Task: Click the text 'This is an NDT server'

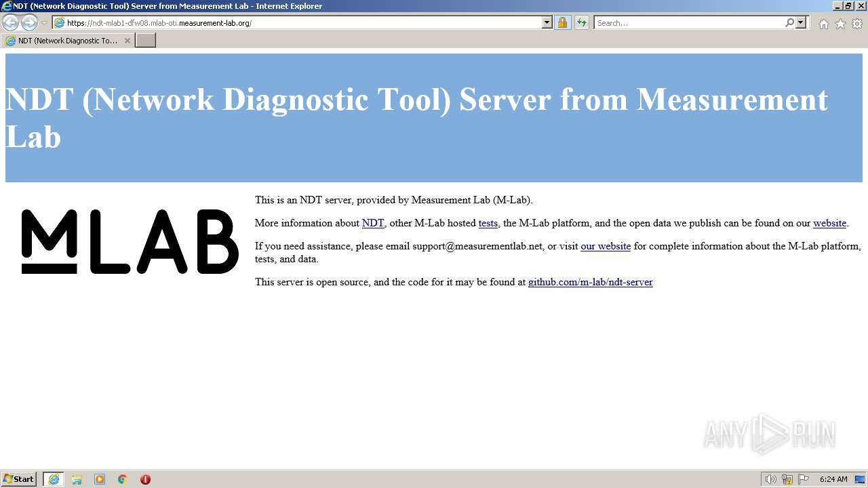Action: click(x=303, y=200)
